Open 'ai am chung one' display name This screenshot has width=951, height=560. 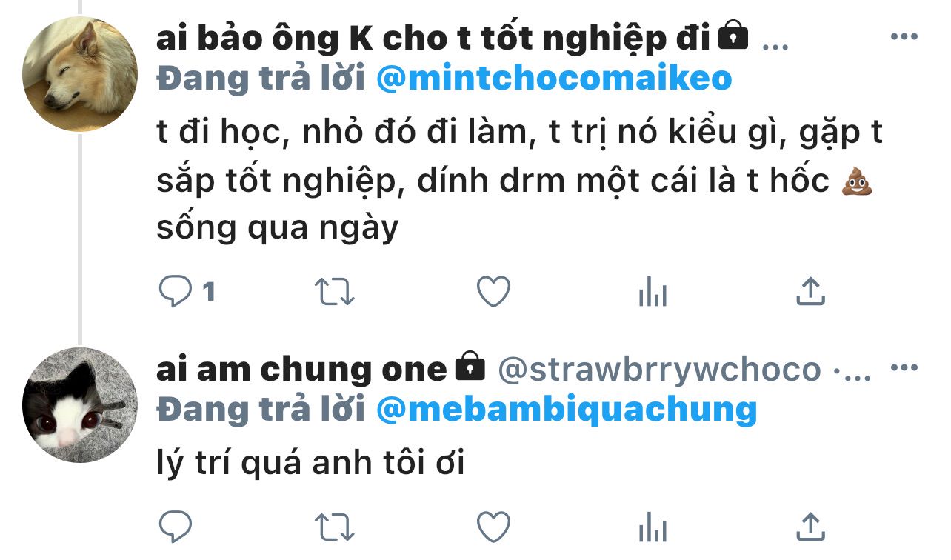click(301, 369)
